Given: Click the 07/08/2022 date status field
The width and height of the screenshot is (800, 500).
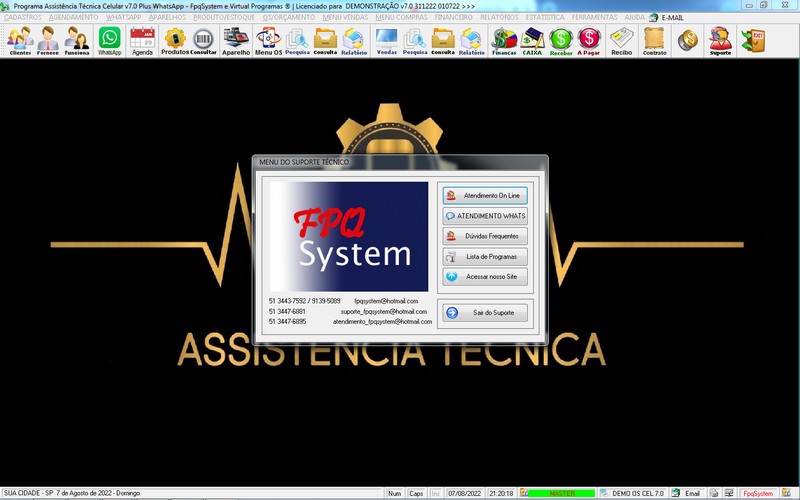Looking at the screenshot, I should (464, 493).
